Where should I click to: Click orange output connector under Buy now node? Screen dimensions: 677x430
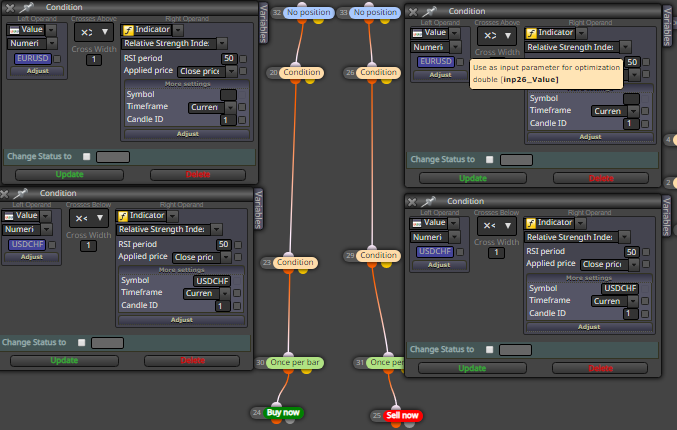(x=276, y=420)
